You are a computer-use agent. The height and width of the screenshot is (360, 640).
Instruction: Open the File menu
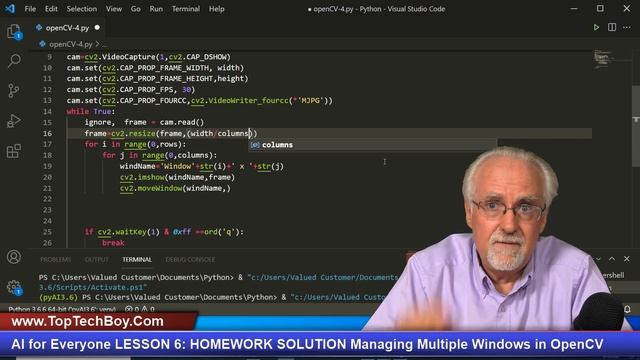click(30, 9)
